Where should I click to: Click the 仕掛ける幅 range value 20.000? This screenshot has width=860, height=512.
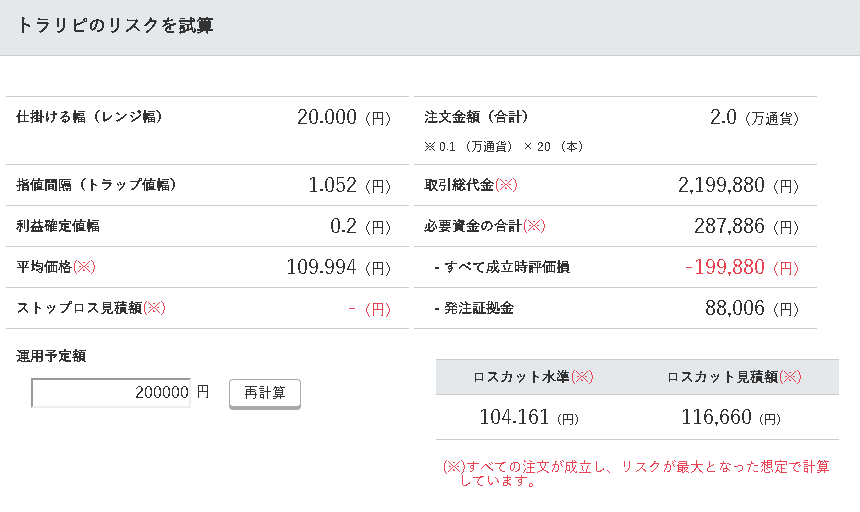(327, 117)
